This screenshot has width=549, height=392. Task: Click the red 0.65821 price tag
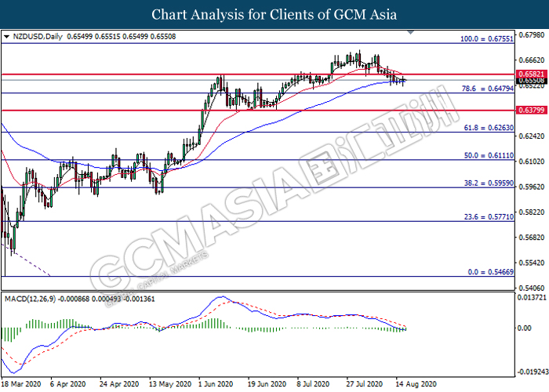tap(531, 74)
